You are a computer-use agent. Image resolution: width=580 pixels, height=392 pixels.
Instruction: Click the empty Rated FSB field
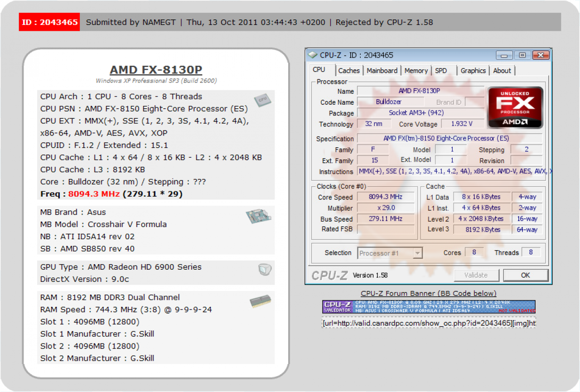pyautogui.click(x=386, y=230)
